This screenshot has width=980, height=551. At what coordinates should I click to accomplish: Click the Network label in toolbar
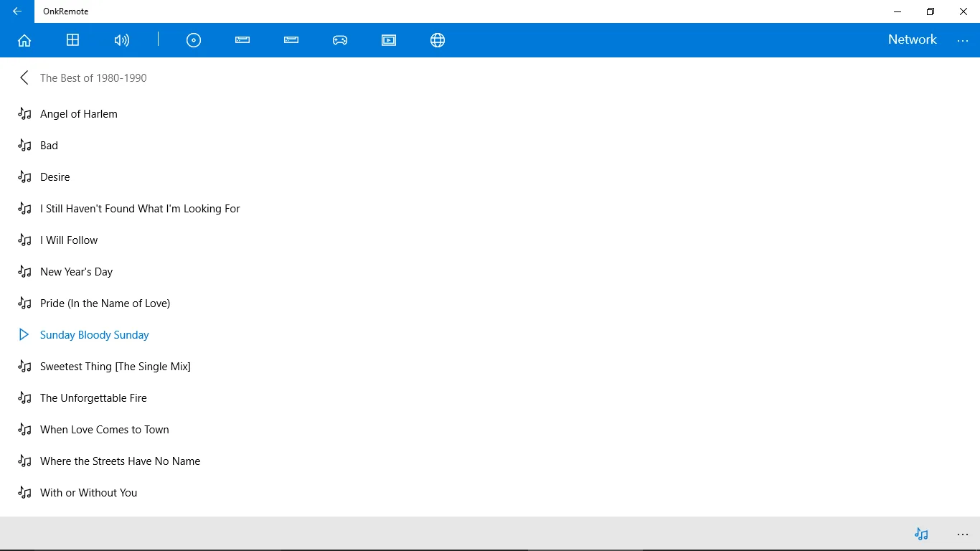click(x=913, y=39)
